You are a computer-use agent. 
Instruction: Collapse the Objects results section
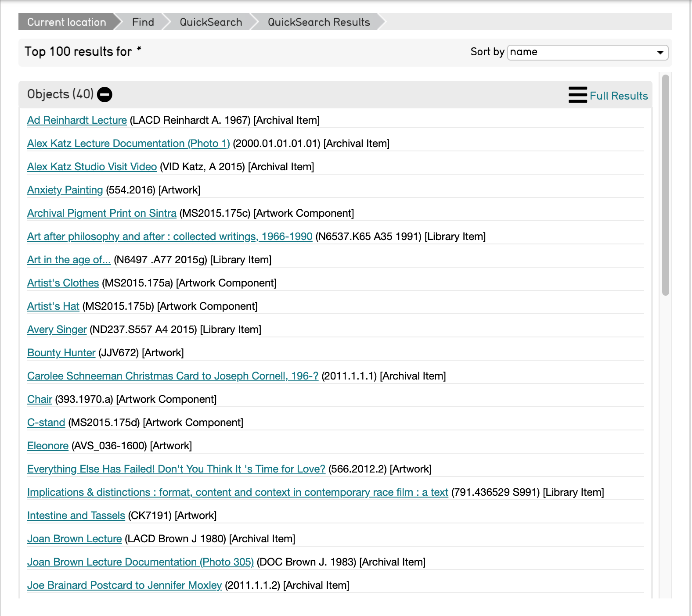(x=105, y=94)
